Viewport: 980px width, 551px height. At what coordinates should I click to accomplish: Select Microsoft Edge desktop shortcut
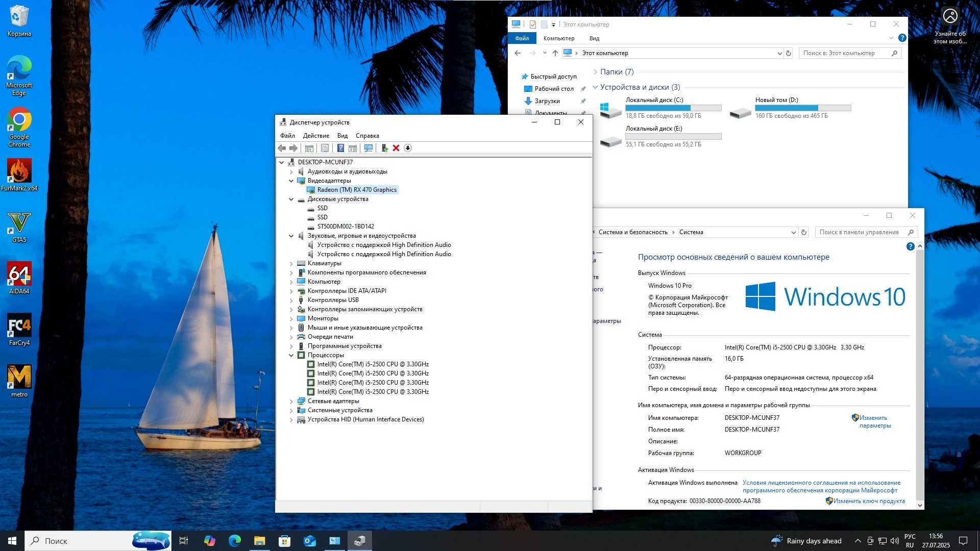pos(19,76)
